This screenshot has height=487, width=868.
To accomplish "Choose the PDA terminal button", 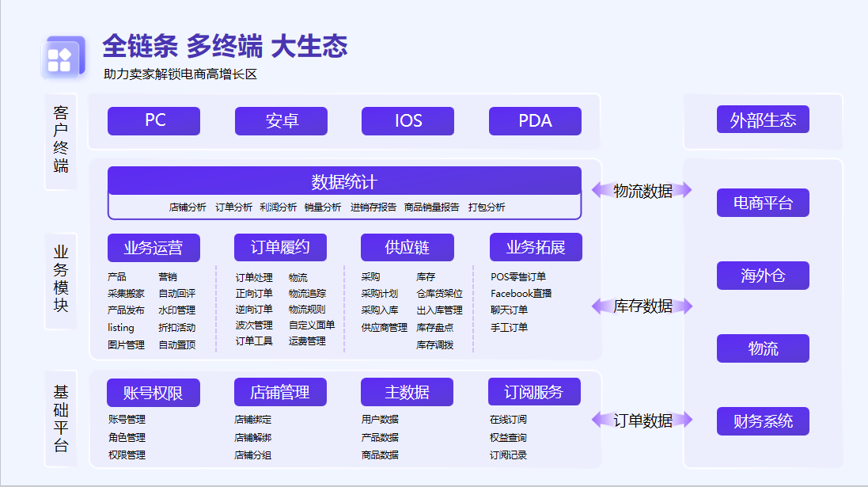I will pos(535,121).
